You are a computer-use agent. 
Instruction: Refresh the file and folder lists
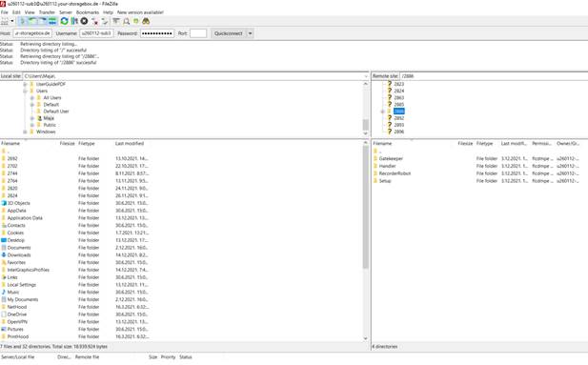[x=64, y=21]
